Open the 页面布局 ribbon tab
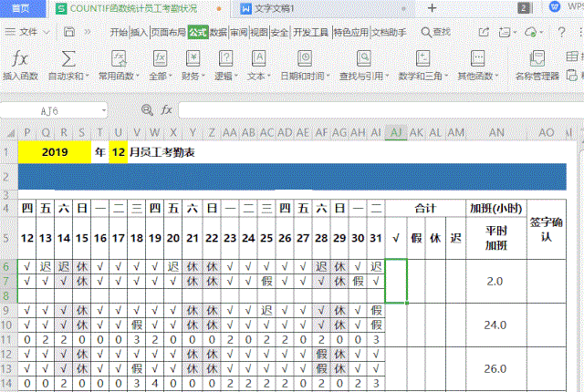Screen dimensions: 584x392 tap(168, 32)
